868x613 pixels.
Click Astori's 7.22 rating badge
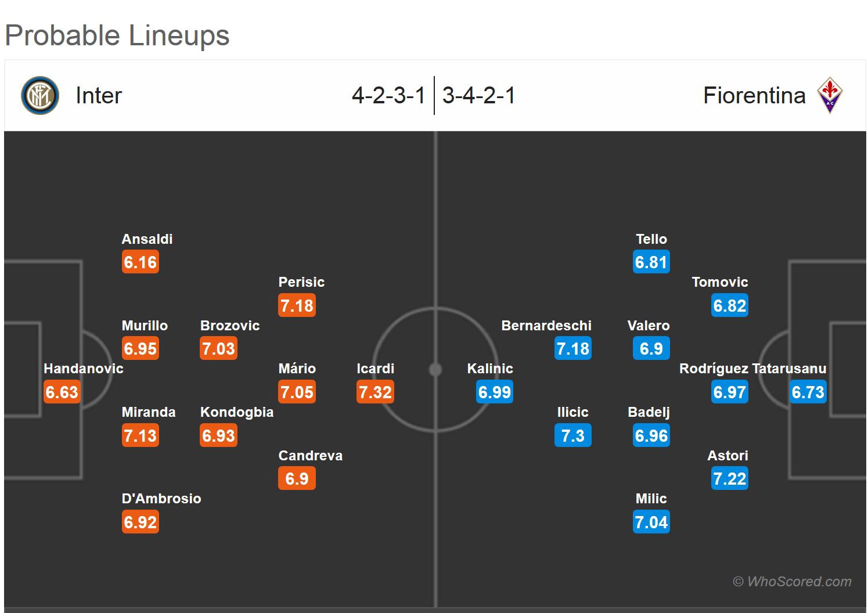tap(729, 479)
